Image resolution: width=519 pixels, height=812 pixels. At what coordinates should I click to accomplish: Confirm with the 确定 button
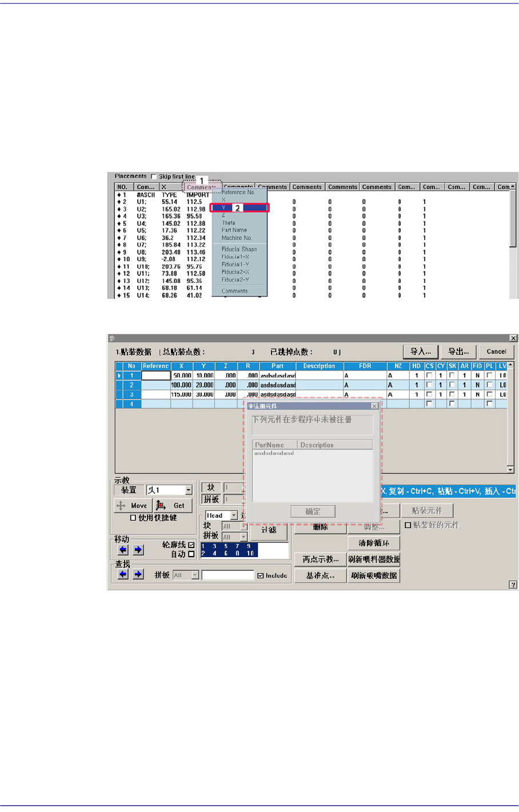(x=313, y=511)
